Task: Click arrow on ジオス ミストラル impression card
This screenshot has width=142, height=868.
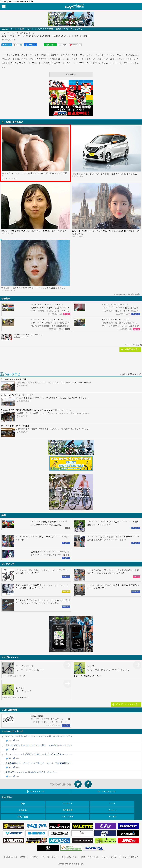Action: [137, 665]
